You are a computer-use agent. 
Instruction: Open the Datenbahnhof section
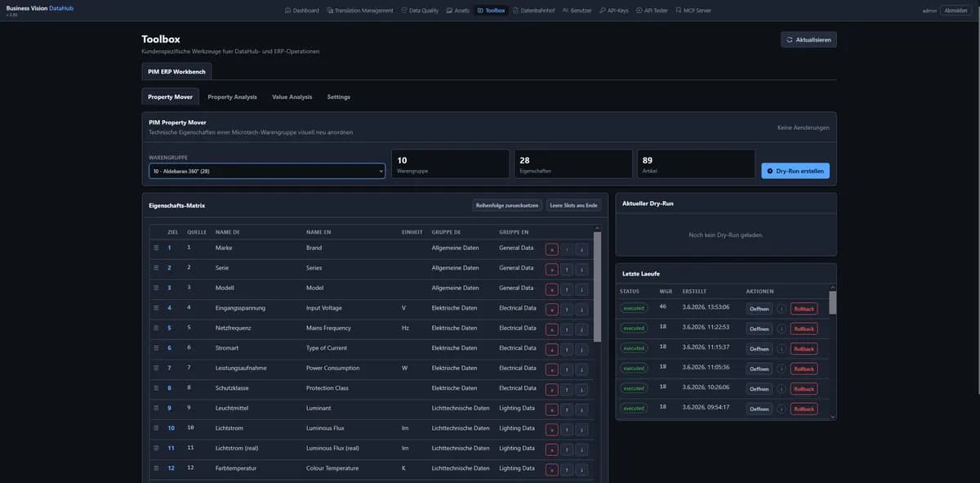(x=533, y=11)
